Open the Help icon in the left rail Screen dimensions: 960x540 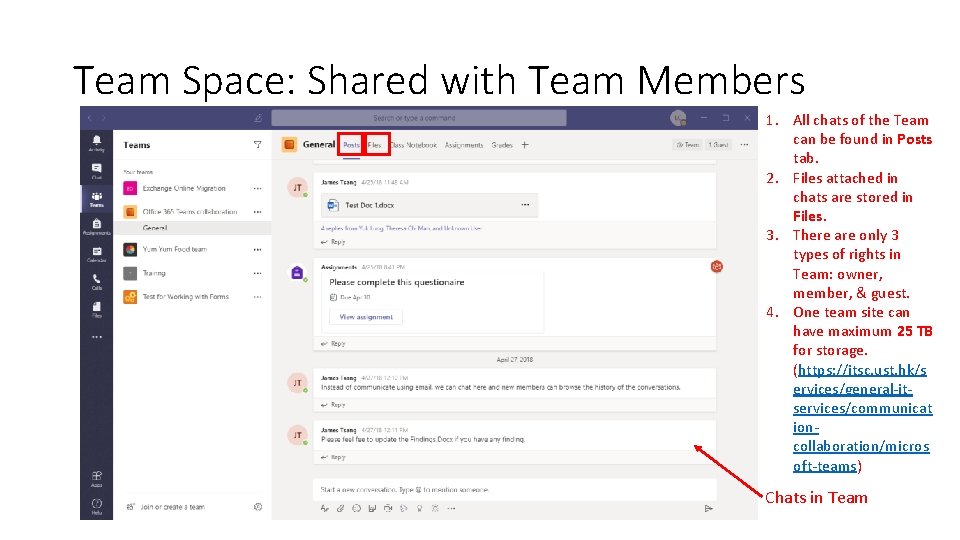(97, 506)
